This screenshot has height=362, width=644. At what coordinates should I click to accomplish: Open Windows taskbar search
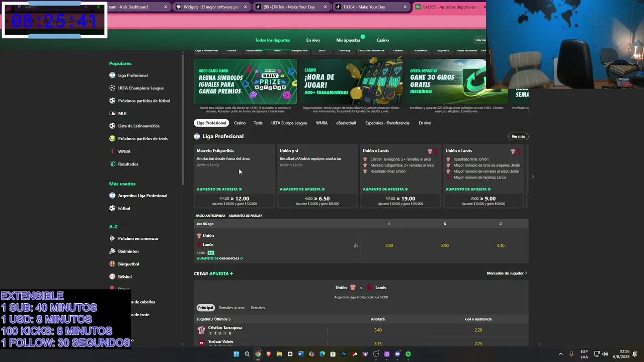tap(247, 354)
